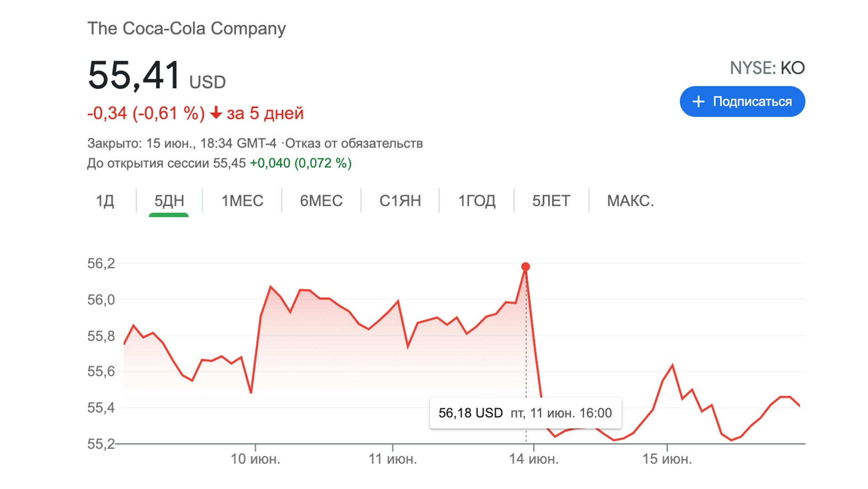Open the Отказ от обязательств link
This screenshot has width=868, height=489.
pyautogui.click(x=354, y=143)
